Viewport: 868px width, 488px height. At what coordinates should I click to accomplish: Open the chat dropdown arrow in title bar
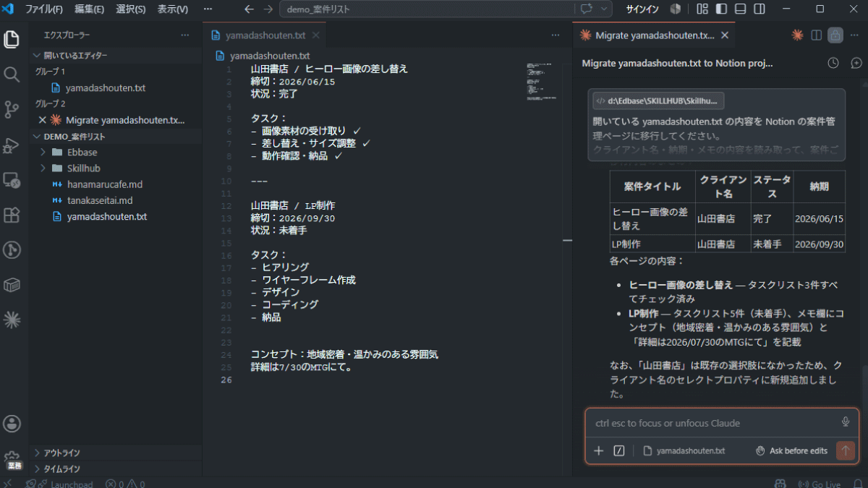(x=604, y=9)
